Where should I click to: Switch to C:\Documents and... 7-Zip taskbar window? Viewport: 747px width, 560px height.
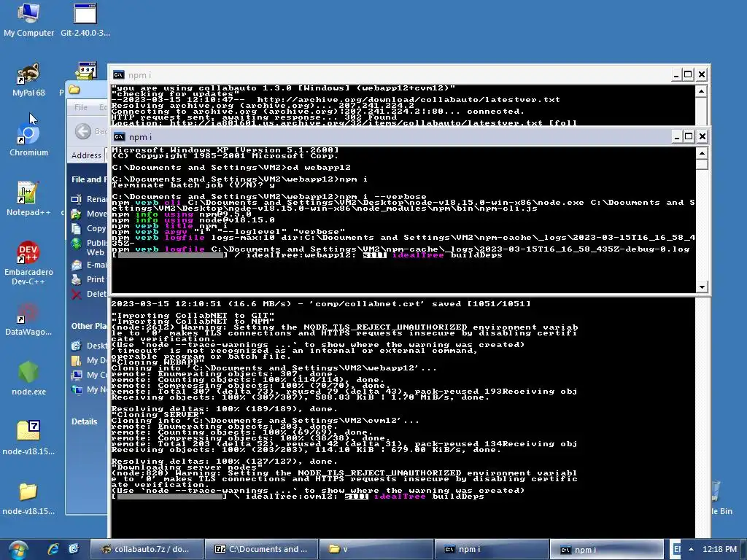point(262,549)
